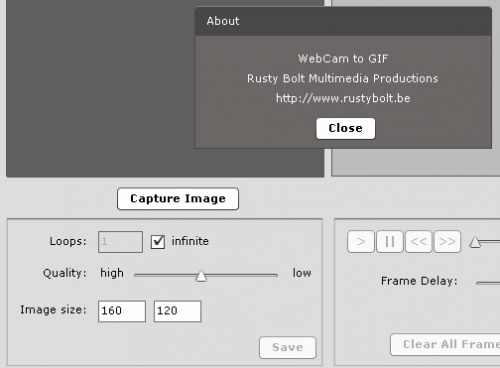The image size is (500, 368).
Task: Toggle the infinite loops checkbox
Action: 158,241
